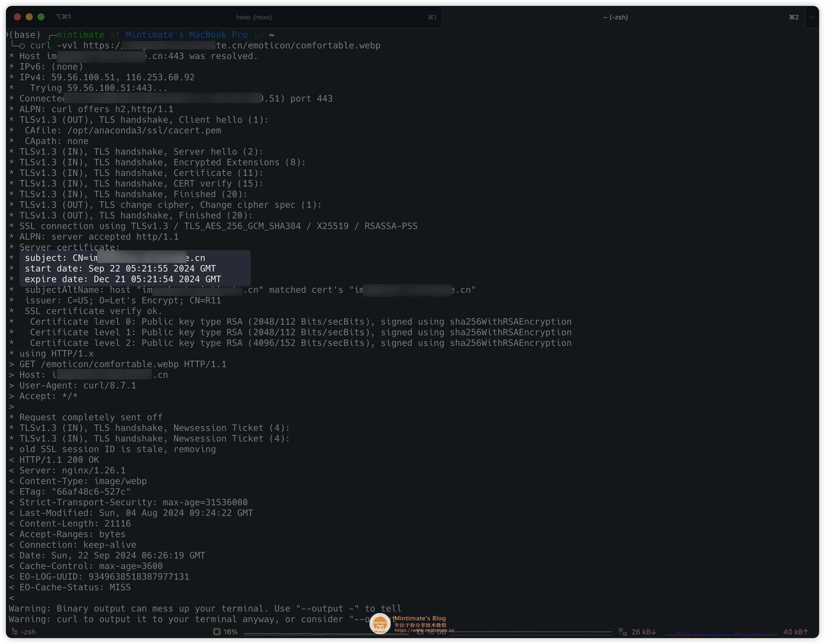The width and height of the screenshot is (825, 644).
Task: Click the 'Server hello (2):' handshake line
Action: click(136, 151)
